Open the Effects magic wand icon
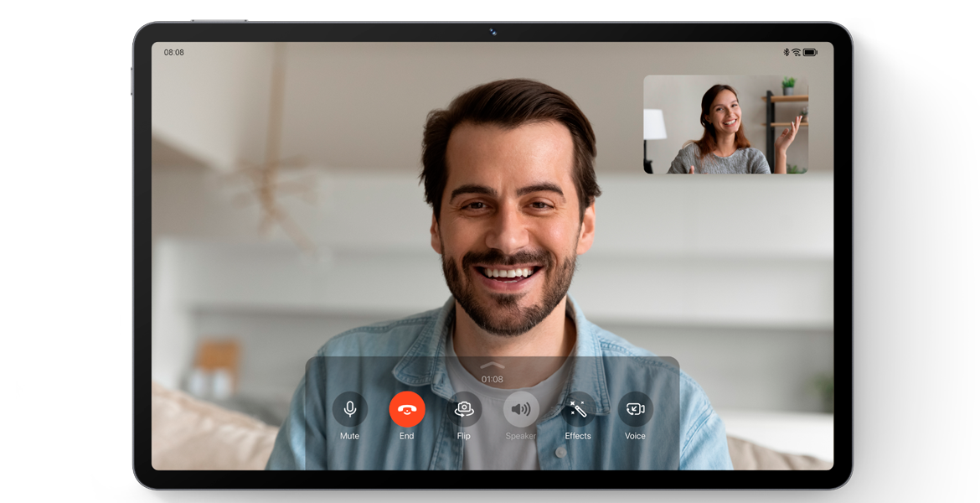The height and width of the screenshot is (503, 980). [578, 409]
